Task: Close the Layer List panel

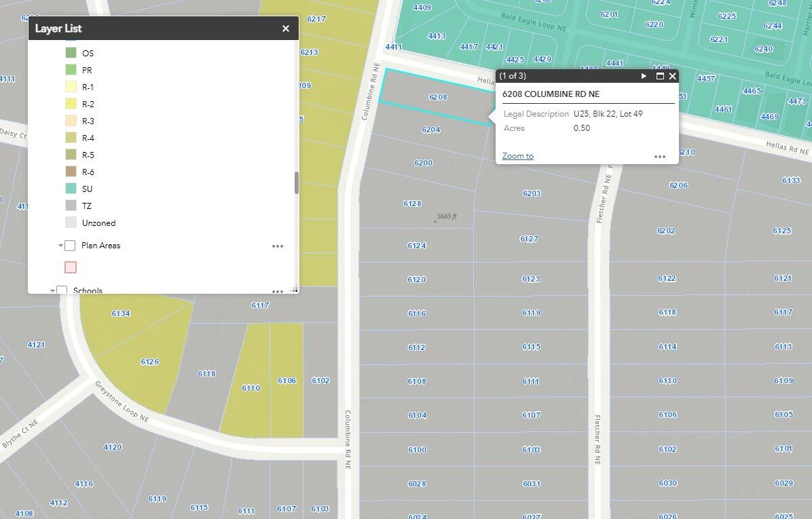Action: pos(286,28)
